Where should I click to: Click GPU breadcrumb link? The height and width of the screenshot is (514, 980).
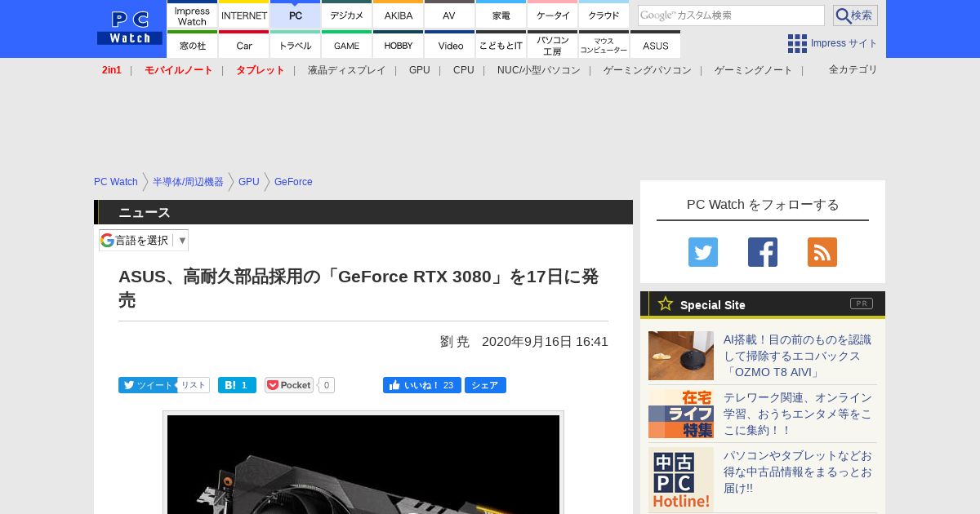(249, 182)
